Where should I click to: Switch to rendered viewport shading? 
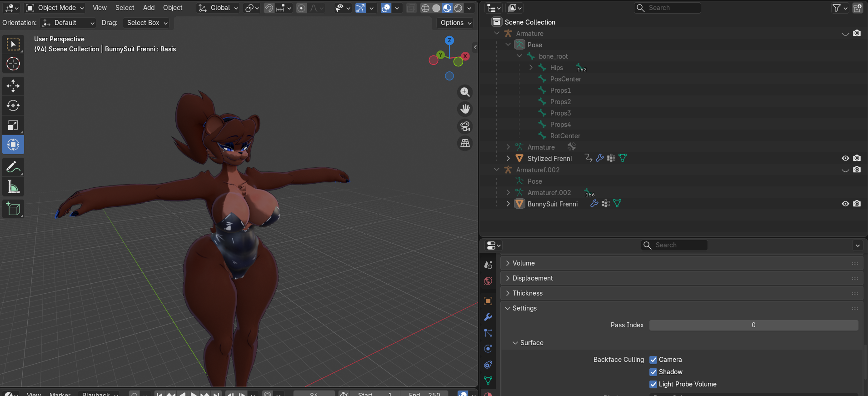458,8
